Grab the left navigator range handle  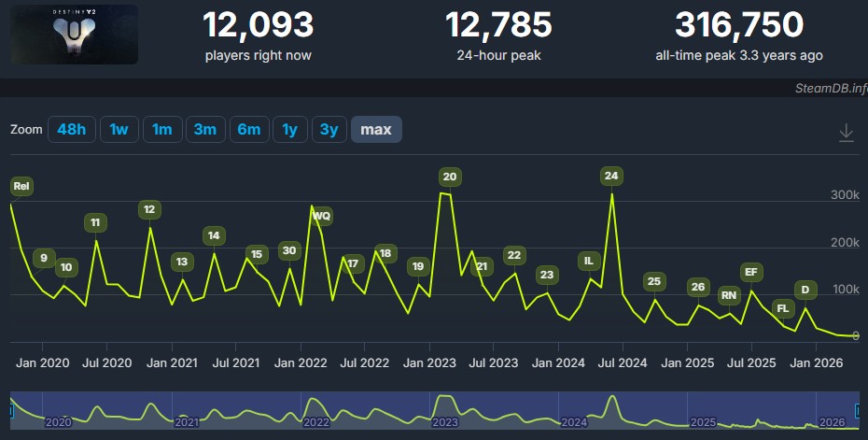(11, 411)
